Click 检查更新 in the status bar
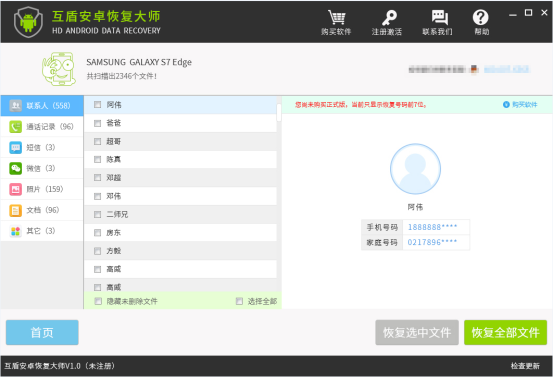The height and width of the screenshot is (377, 554). (525, 366)
